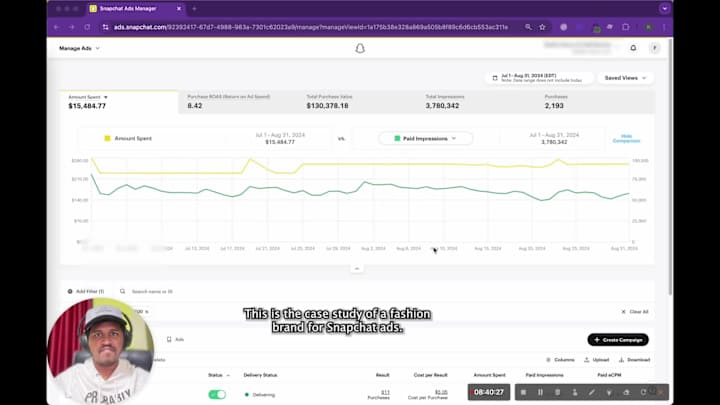Open the Columns settings

coord(560,360)
